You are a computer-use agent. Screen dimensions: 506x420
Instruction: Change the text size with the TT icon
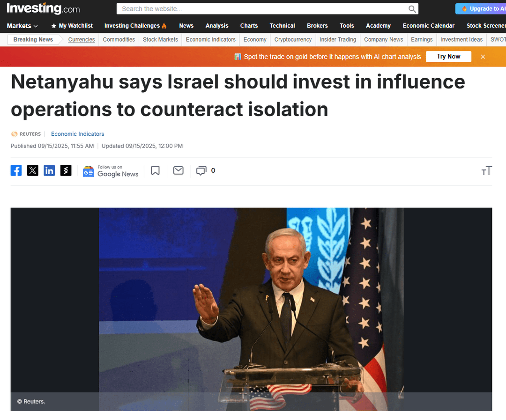(x=486, y=170)
